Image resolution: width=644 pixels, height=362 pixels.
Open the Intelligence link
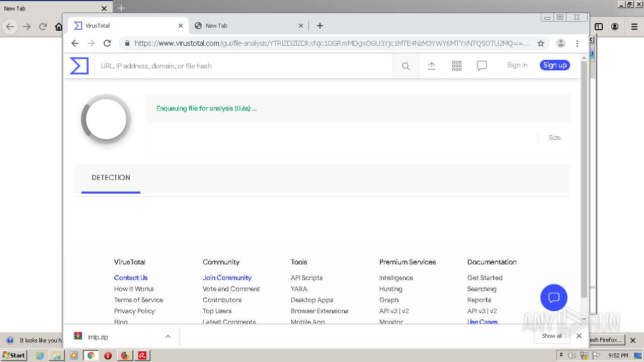[396, 278]
